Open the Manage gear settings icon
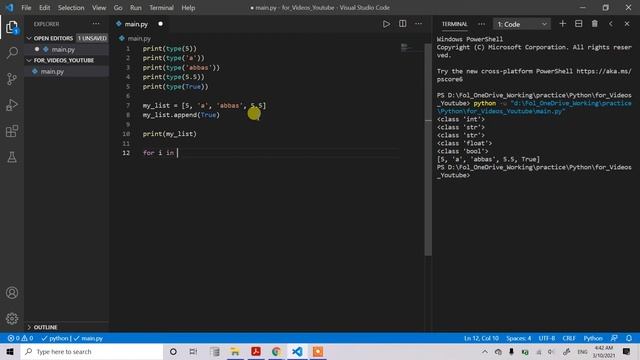 pos(12,318)
